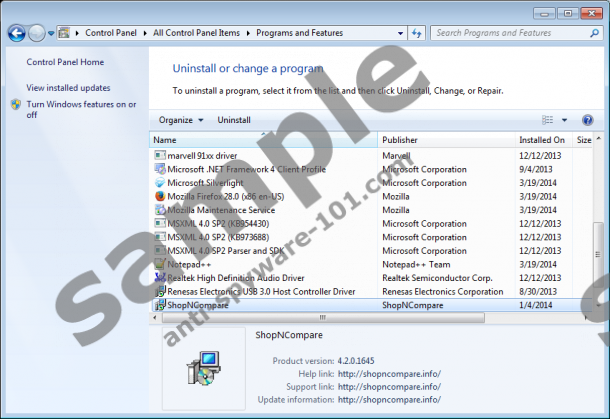610x419 pixels.
Task: Click the 8/30/2013 installed date cell
Action: 538,291
